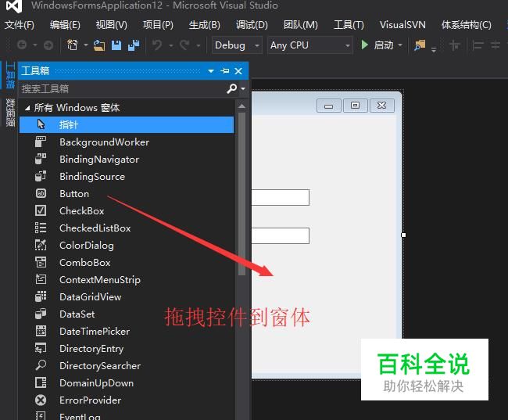Screen dimensions: 508x420
Task: Select ErrorProvider component in toolbox
Action: pos(127,400)
